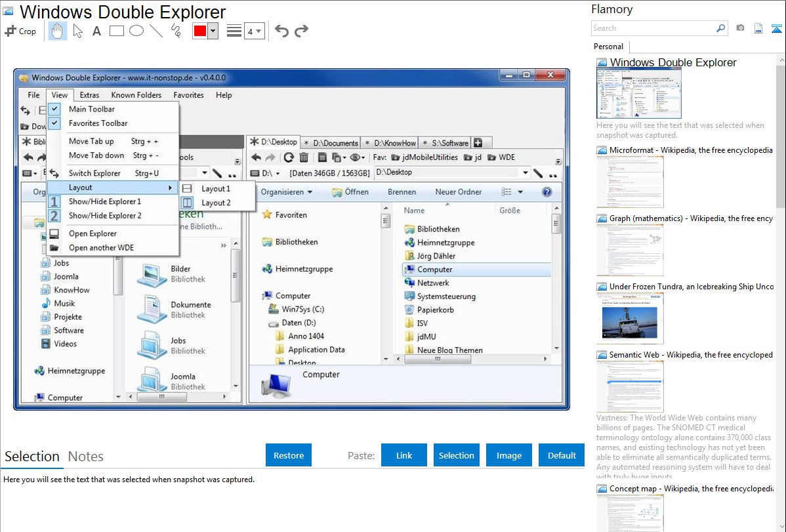The image size is (786, 532).
Task: Undo the last annotation
Action: tap(281, 31)
